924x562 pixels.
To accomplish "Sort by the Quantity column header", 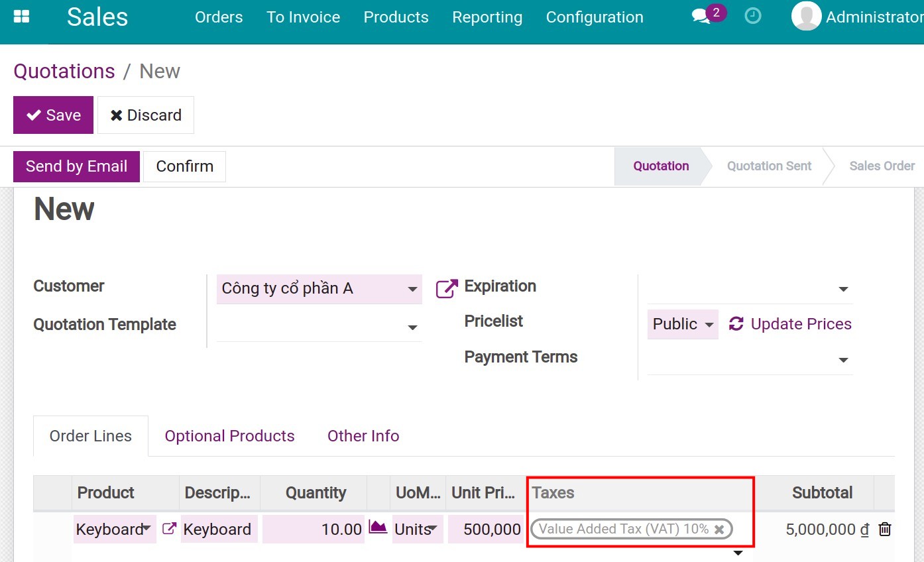I will 313,493.
